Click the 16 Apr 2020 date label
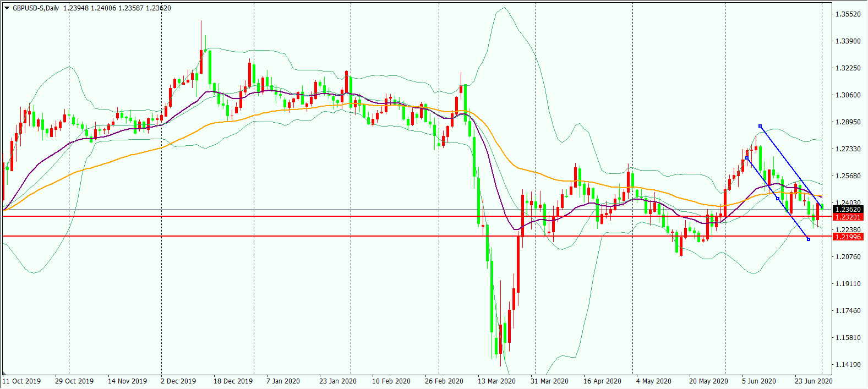This screenshot has width=868, height=389. (602, 381)
